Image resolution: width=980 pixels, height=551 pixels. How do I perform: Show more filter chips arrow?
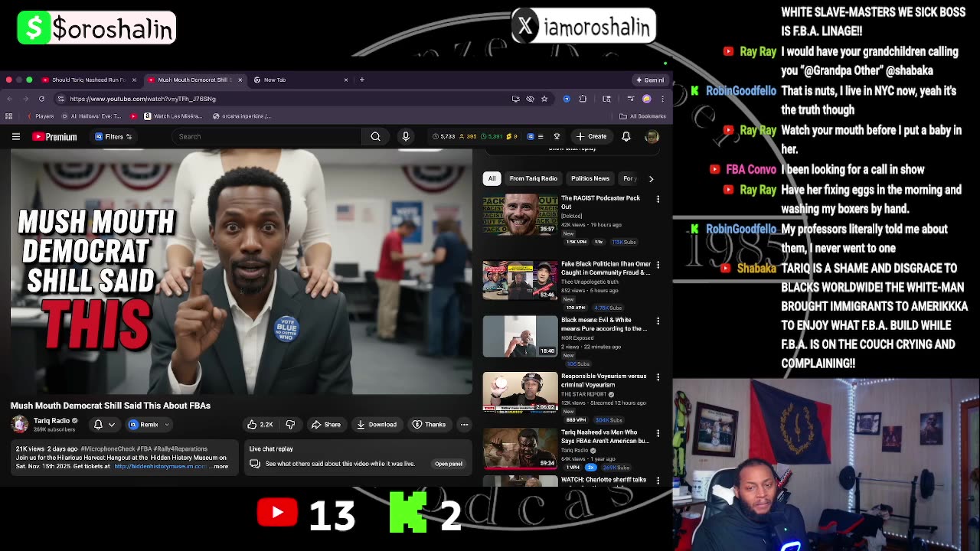(x=651, y=178)
